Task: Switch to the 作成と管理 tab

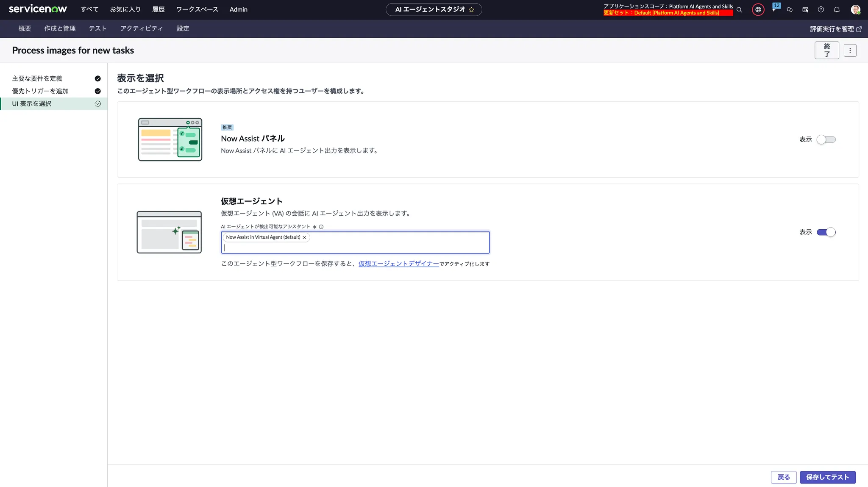Action: (60, 28)
